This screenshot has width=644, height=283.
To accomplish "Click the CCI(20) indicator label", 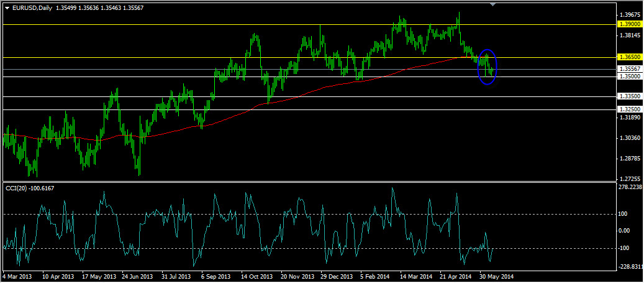I will point(30,188).
